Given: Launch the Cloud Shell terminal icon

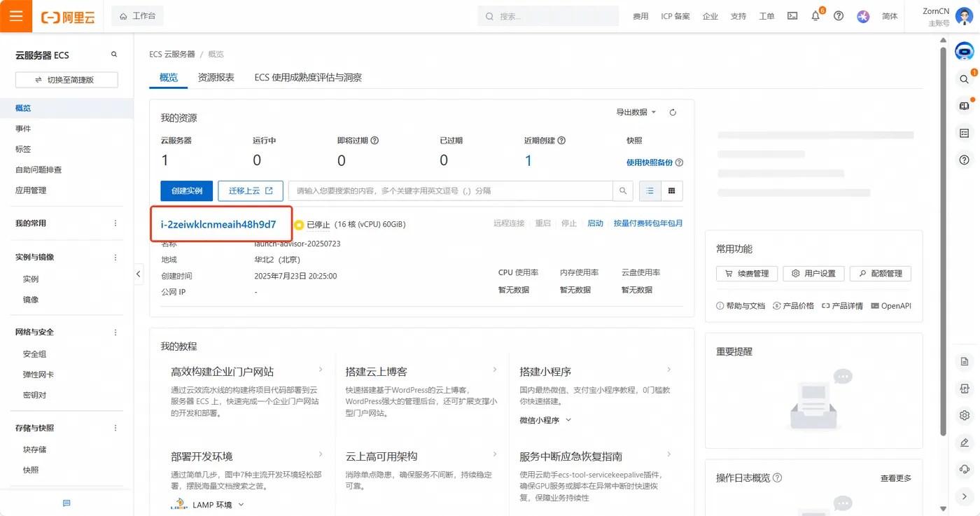Looking at the screenshot, I should click(x=792, y=16).
